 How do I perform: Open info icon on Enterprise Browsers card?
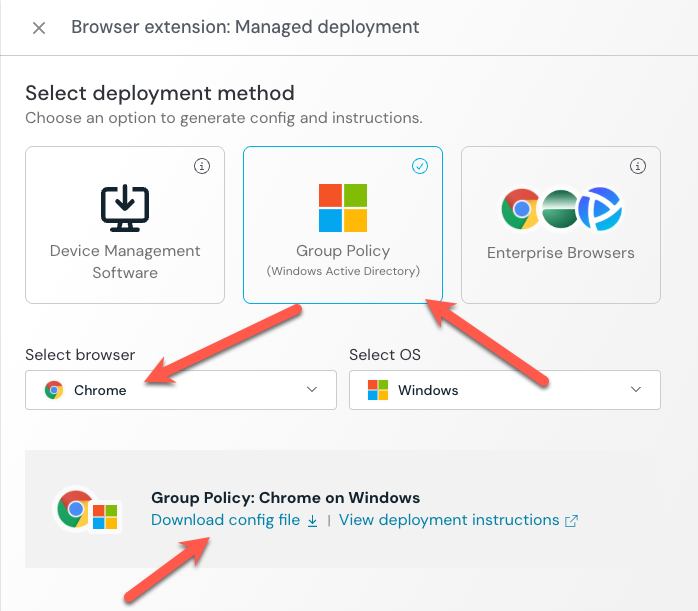pyautogui.click(x=638, y=166)
